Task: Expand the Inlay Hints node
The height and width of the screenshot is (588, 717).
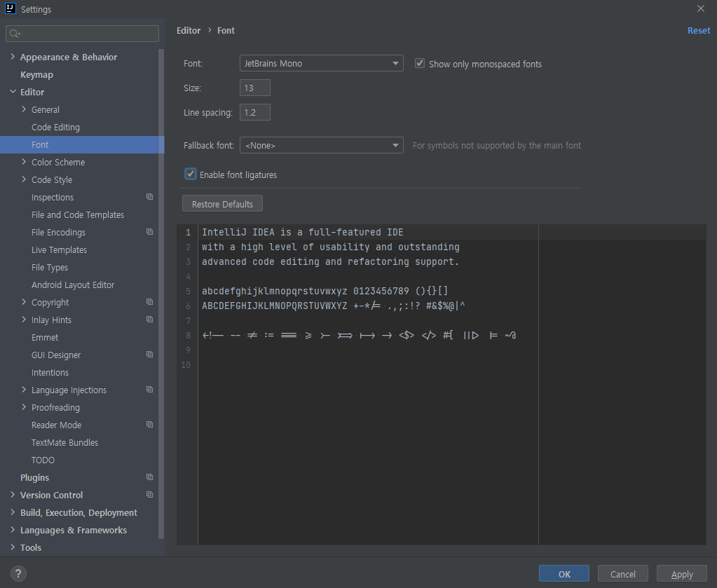Action: tap(24, 320)
